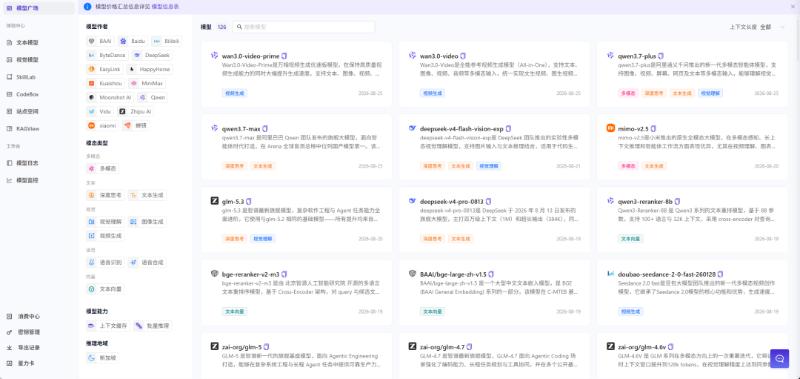The height and width of the screenshot is (379, 800).
Task: Copy the zai-org/glm-4.6v model name
Action: click(670, 347)
